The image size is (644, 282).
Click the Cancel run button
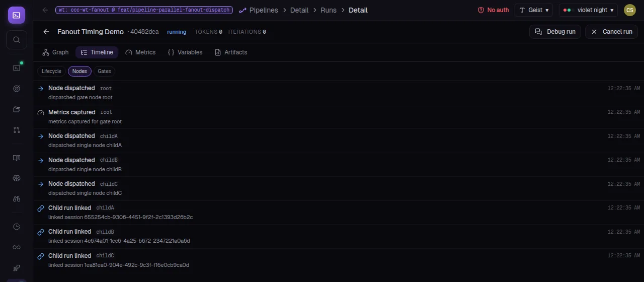611,32
